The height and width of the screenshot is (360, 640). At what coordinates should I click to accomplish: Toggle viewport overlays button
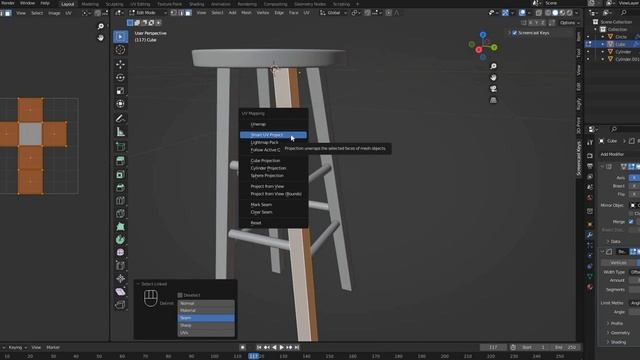pos(522,13)
